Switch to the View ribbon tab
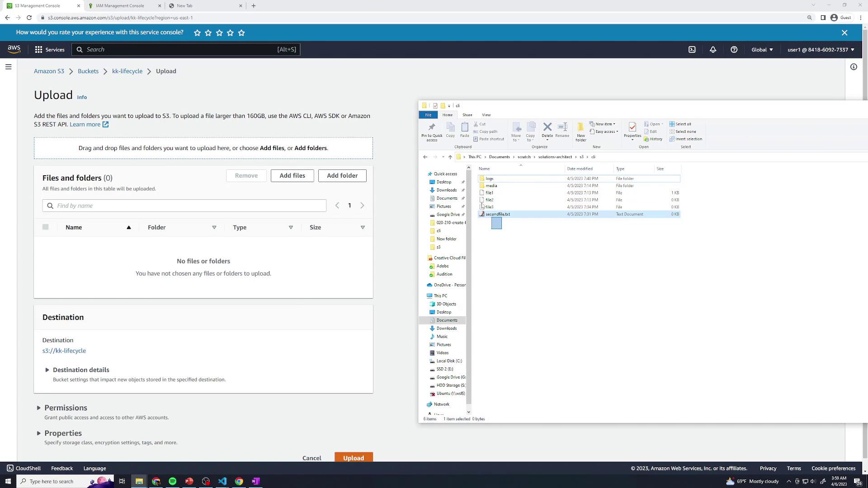Viewport: 868px width, 488px height. 486,115
